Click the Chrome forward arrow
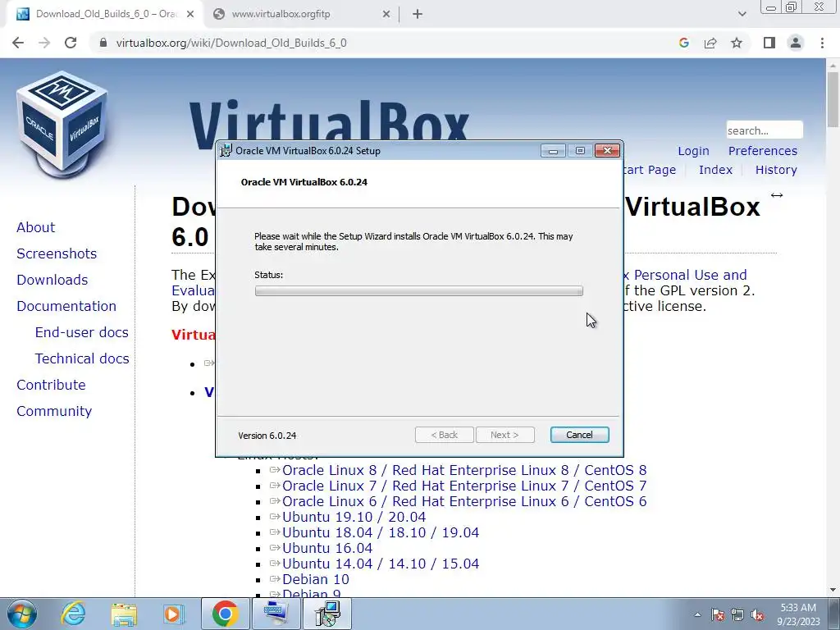This screenshot has height=630, width=840. coord(44,43)
